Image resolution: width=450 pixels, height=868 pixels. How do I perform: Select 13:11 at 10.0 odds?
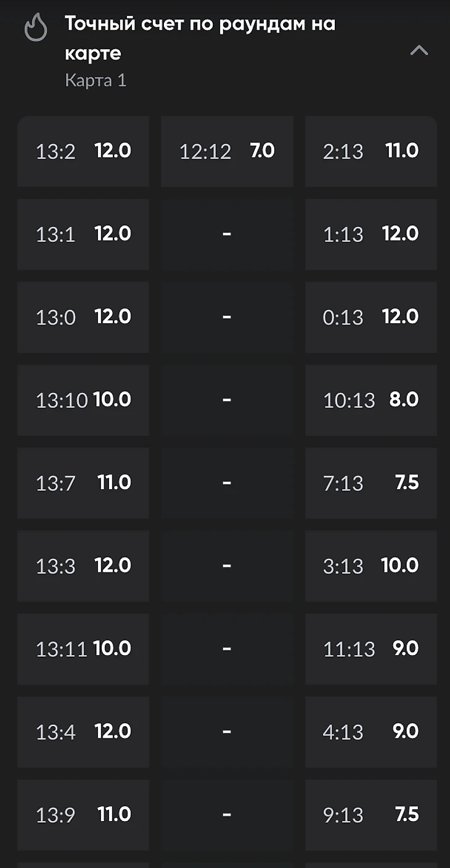pyautogui.click(x=83, y=648)
